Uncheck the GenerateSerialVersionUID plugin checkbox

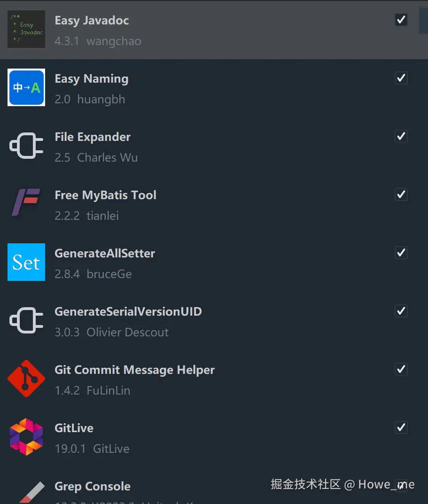point(401,311)
